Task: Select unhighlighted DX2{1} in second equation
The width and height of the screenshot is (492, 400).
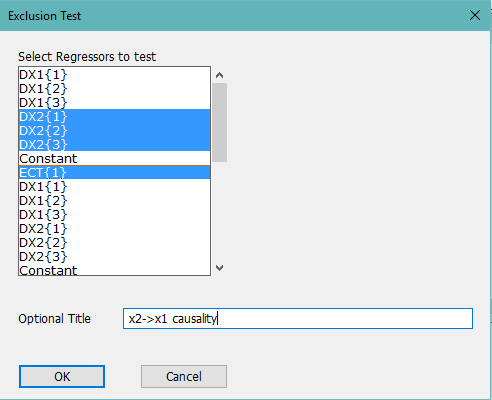Action: tap(114, 228)
